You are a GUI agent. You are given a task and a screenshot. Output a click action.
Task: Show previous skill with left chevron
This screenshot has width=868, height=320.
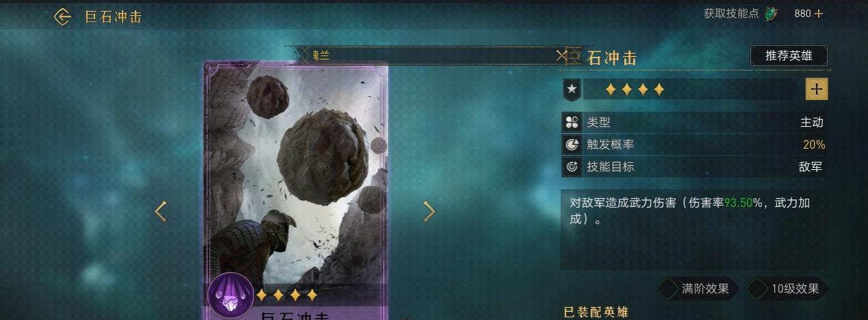pyautogui.click(x=161, y=212)
